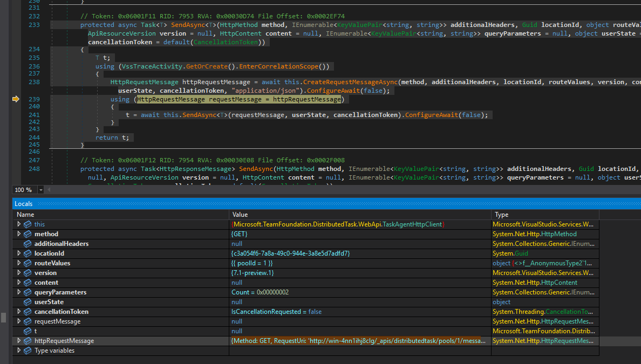Click the variable icon beside requestMessage
Screen dimensions: 641x364
(x=28, y=321)
